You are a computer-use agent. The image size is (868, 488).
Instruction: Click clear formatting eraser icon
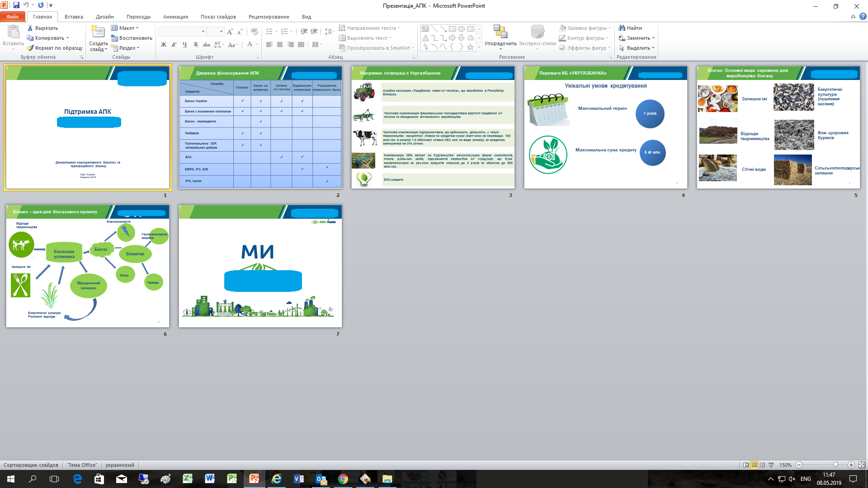pyautogui.click(x=255, y=32)
